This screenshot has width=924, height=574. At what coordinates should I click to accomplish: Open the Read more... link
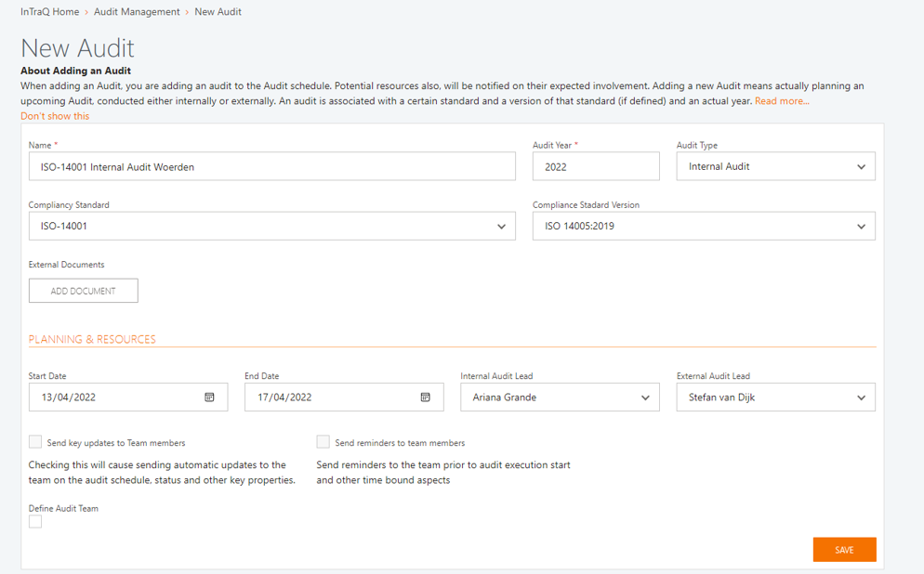[x=782, y=101]
